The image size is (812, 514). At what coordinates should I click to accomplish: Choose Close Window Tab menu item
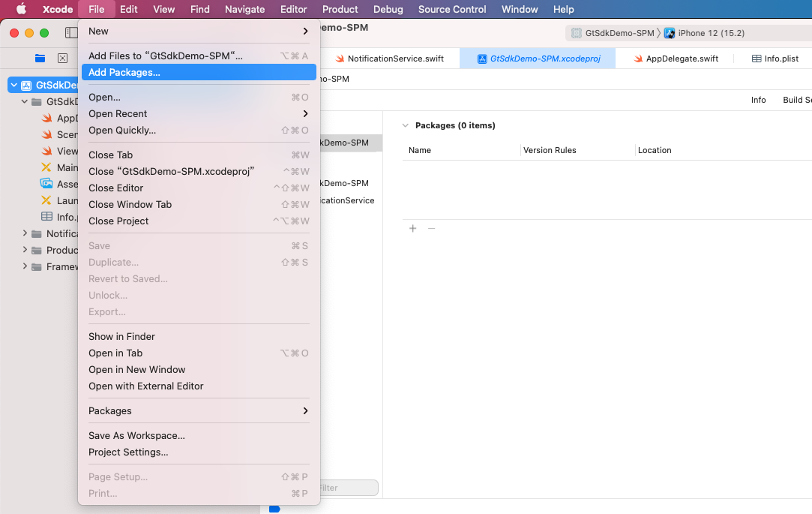[x=199, y=205]
